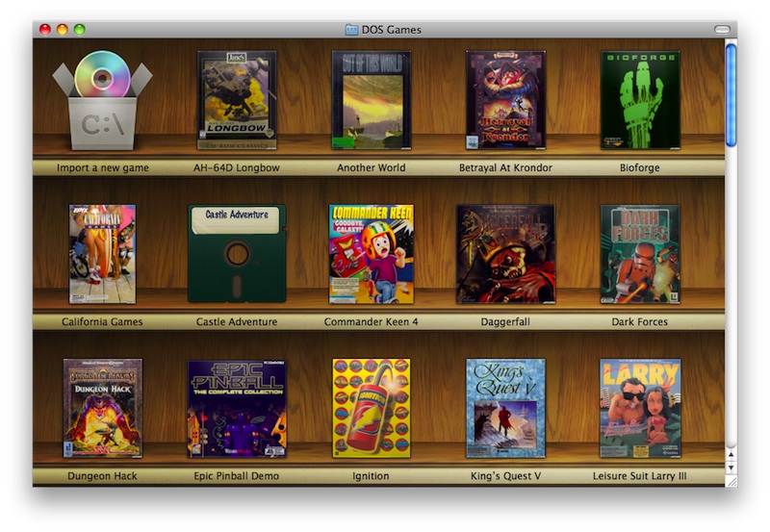Viewport: 770px width, 532px height.
Task: Click the toolbar toggle pill button in title bar
Action: click(x=721, y=30)
